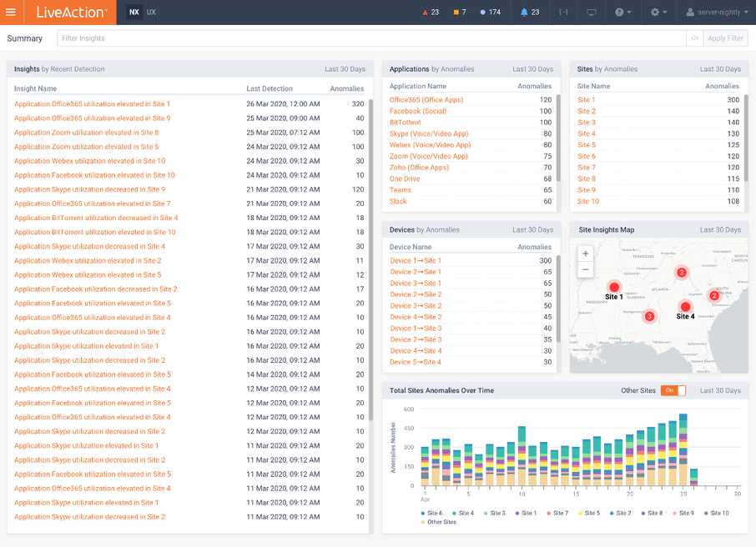Sort by the Last Detection column header
This screenshot has height=547, width=756.
click(270, 88)
